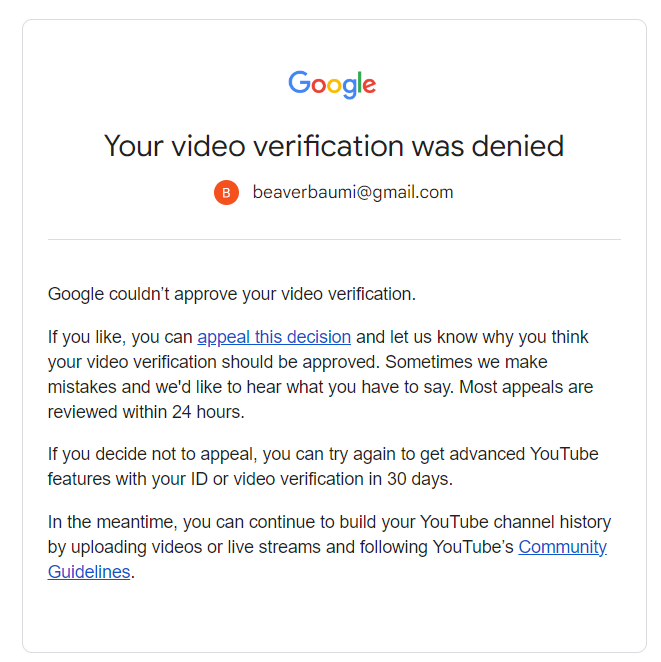Click the red letter e in the Google logo

pos(369,86)
